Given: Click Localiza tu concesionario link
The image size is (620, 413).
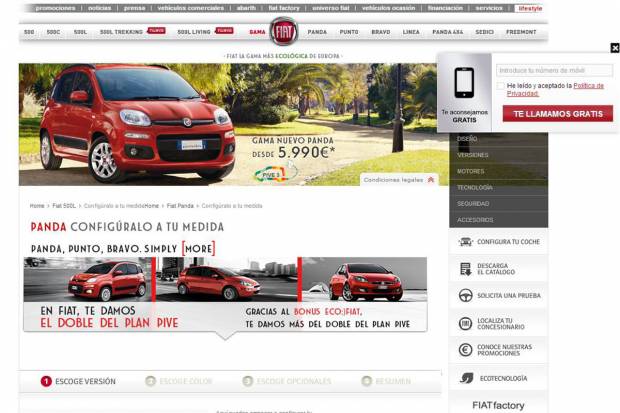Looking at the screenshot, I should point(501,324).
